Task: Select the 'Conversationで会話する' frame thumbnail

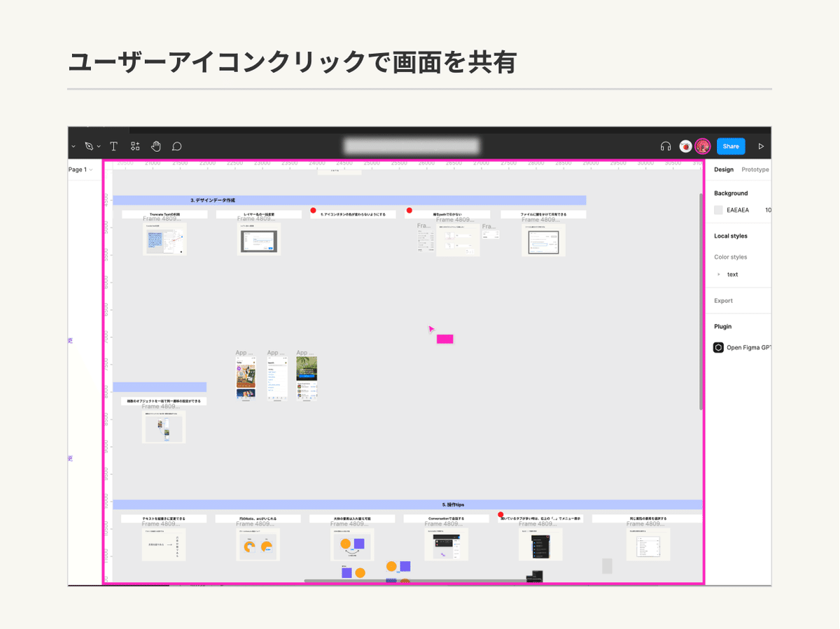Action: pyautogui.click(x=446, y=544)
